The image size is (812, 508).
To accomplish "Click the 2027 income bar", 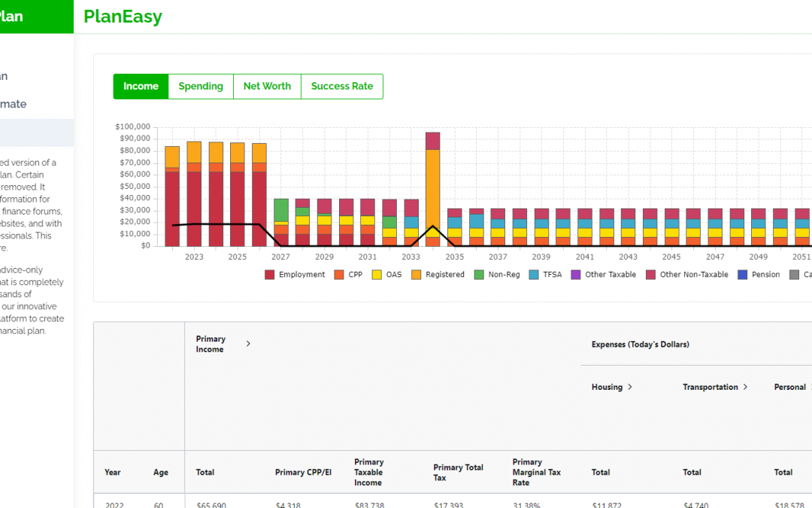I will 281,222.
